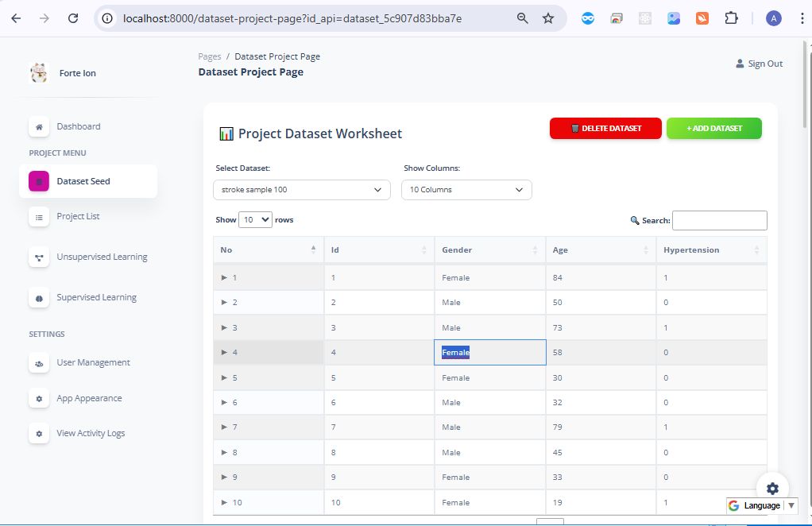812x526 pixels.
Task: Sort the table by Age column
Action: (600, 250)
